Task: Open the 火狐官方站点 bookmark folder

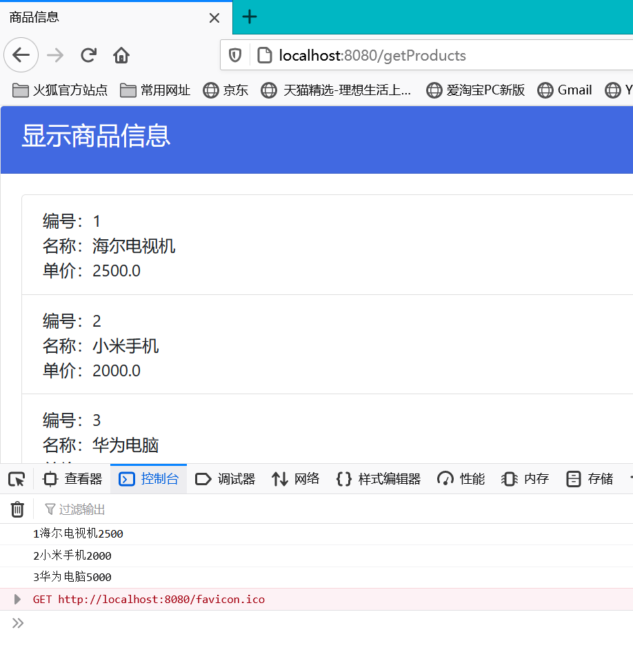Action: coord(60,90)
